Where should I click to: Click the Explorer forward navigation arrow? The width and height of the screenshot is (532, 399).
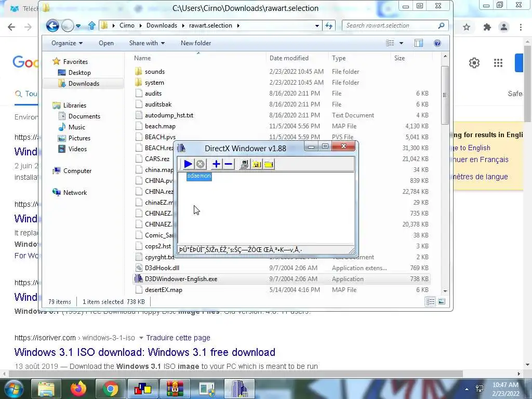[x=68, y=26]
